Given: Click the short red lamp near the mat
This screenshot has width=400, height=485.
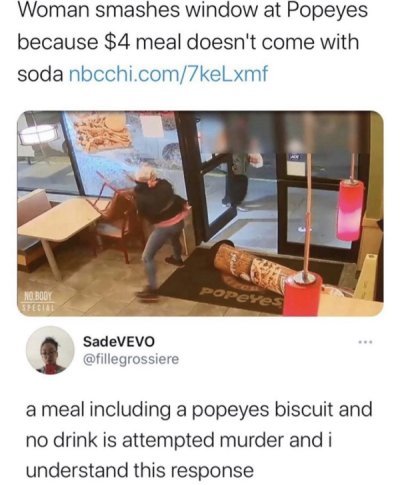Looking at the screenshot, I should (302, 292).
